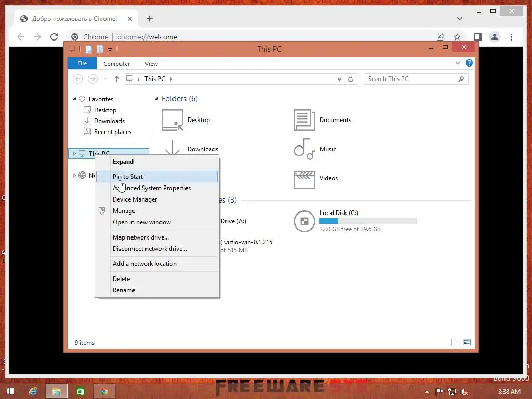
Task: Toggle Chrome side panel icon
Action: point(478,37)
